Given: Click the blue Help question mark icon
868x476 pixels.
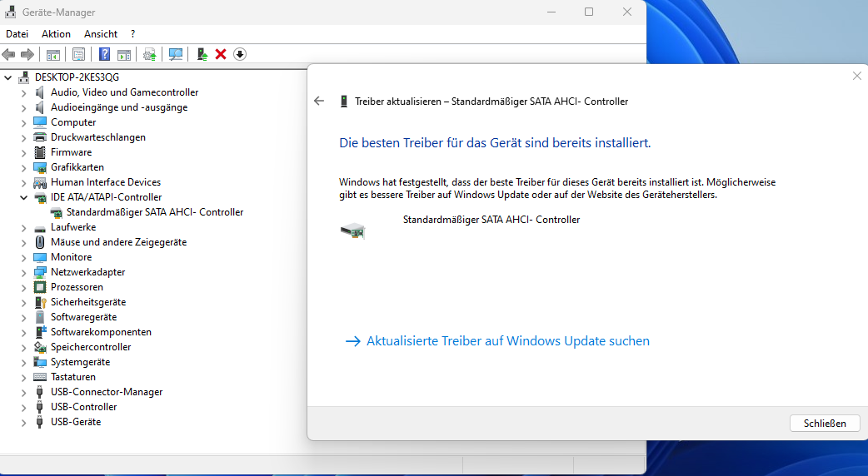Looking at the screenshot, I should 105,54.
